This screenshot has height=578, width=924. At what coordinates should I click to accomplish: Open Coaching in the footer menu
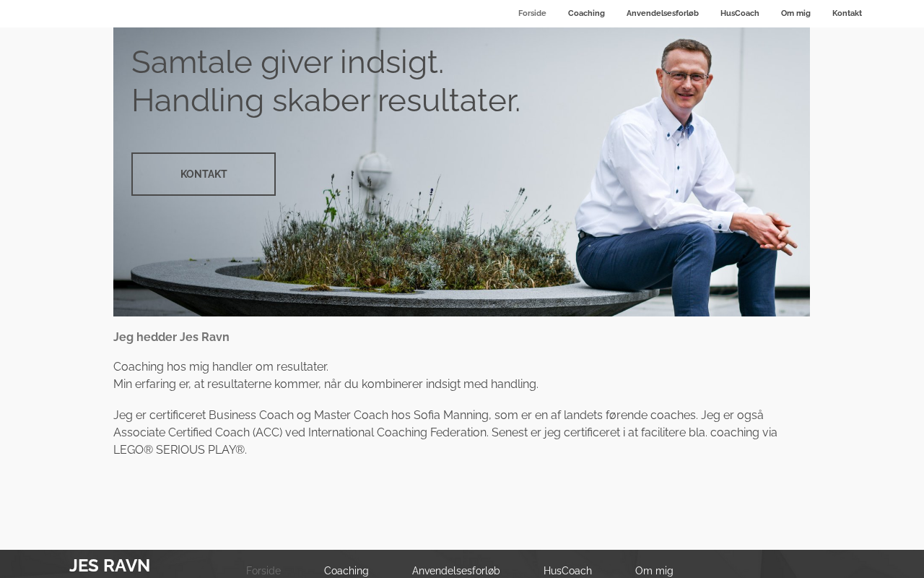coord(346,571)
